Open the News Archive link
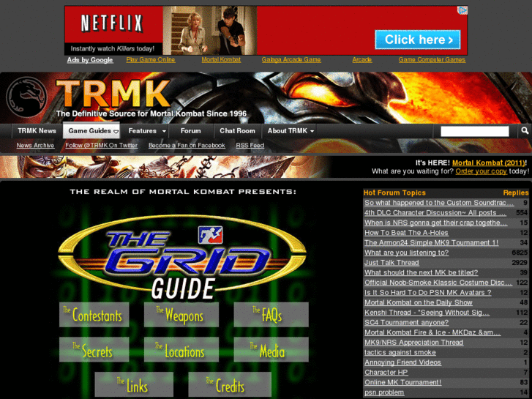This screenshot has height=399, width=532. (35, 146)
